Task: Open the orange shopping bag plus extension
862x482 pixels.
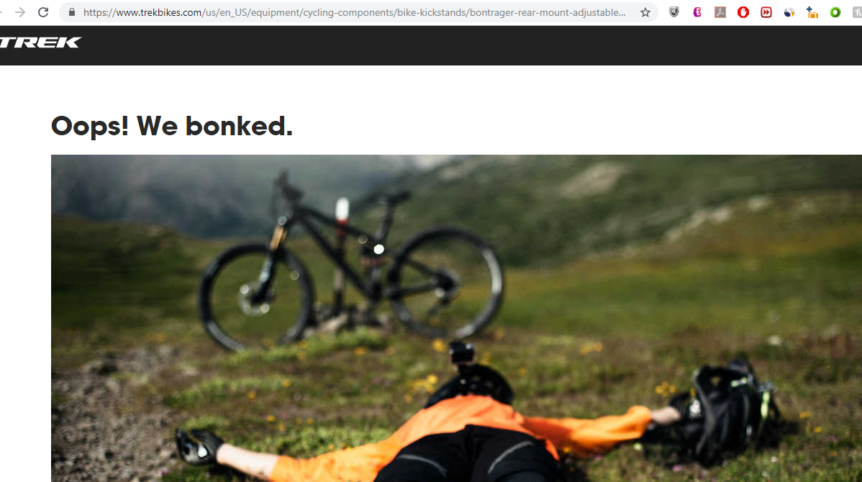Action: [x=812, y=12]
